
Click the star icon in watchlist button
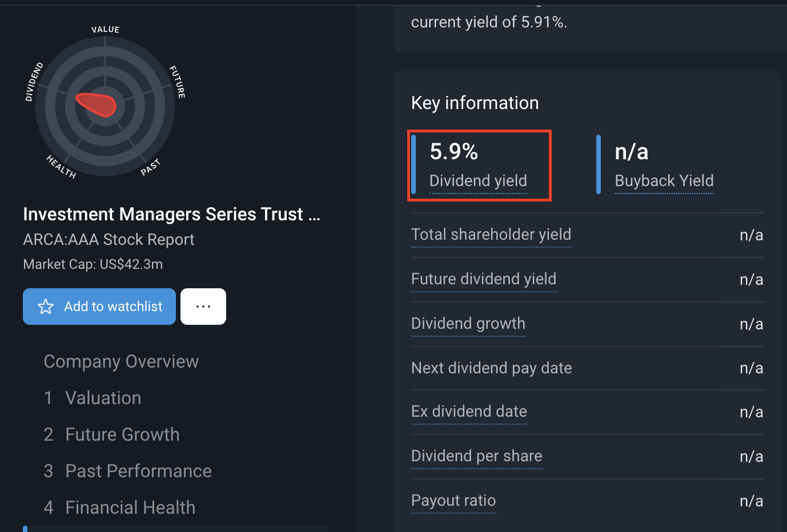coord(46,307)
